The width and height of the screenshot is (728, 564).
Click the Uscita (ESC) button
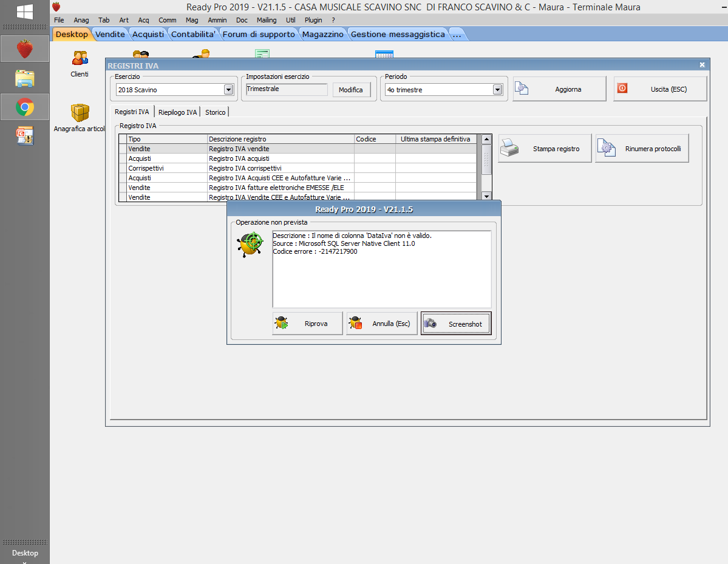(x=660, y=89)
